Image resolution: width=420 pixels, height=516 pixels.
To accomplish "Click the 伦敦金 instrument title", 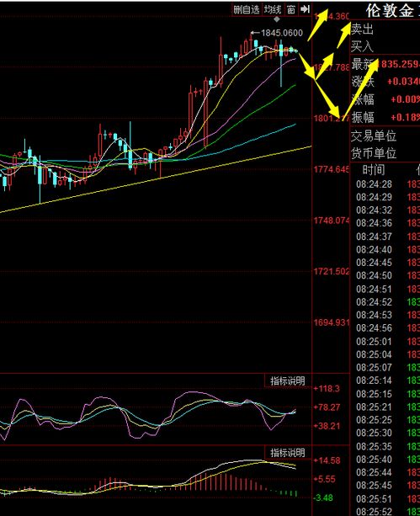I will 390,11.
